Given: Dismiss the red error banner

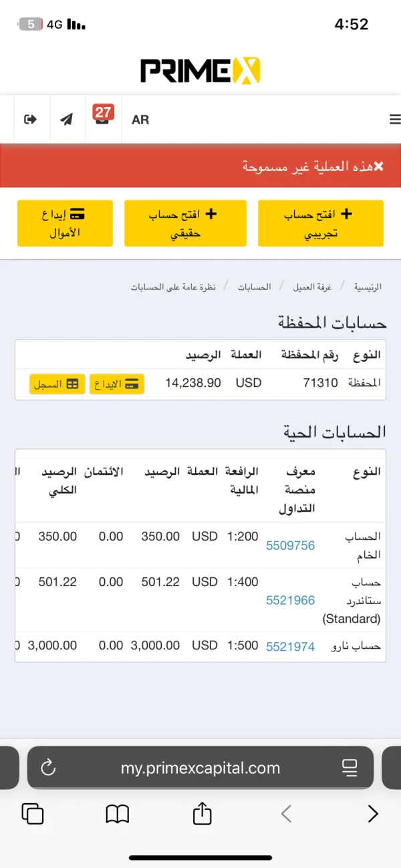Looking at the screenshot, I should pyautogui.click(x=379, y=166).
